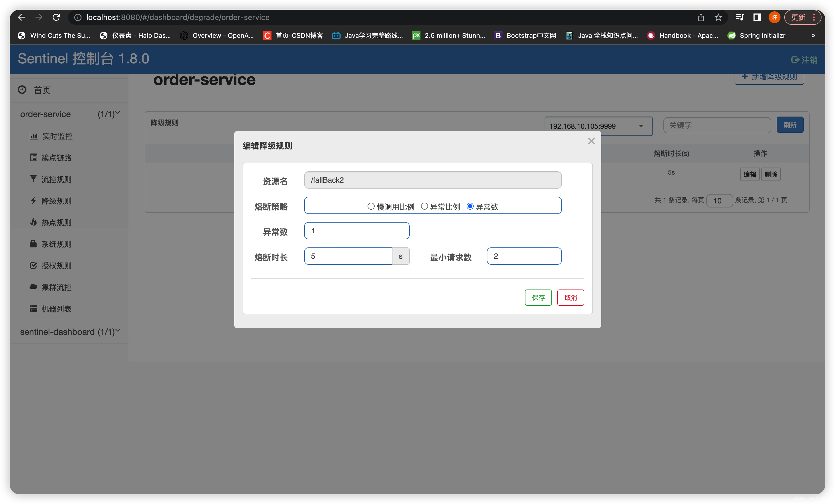
Task: Click the green 保存 button
Action: tap(538, 297)
